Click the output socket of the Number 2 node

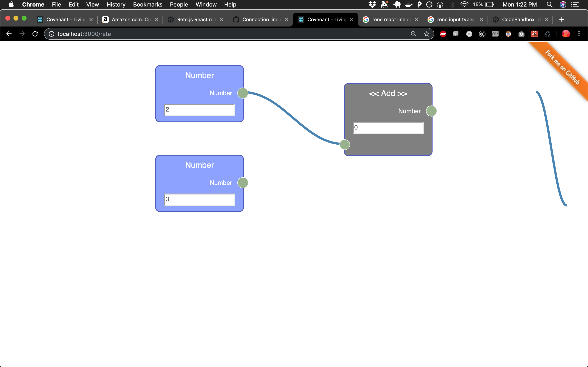tap(243, 93)
